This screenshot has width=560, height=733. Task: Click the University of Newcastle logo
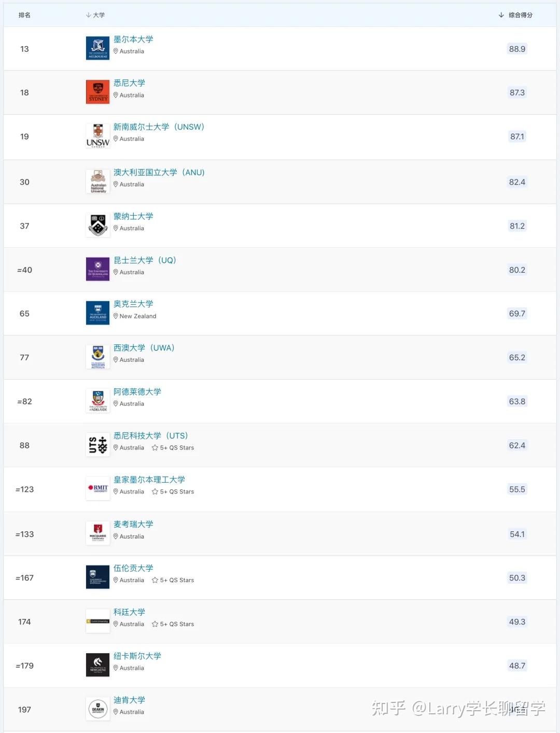pos(97,665)
